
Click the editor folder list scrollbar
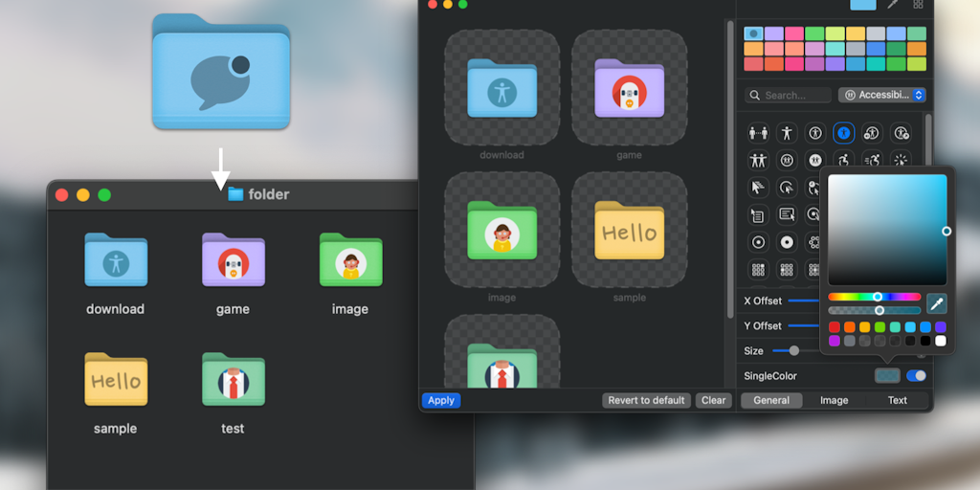(729, 168)
